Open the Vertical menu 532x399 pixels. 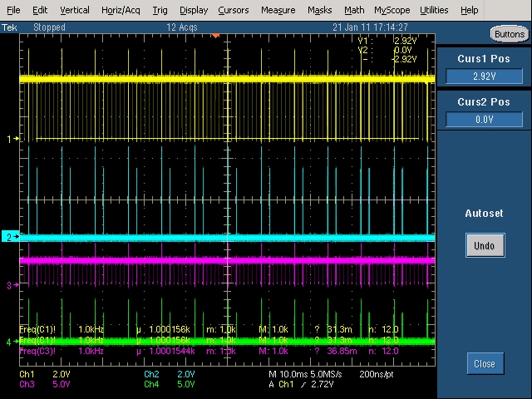75,10
